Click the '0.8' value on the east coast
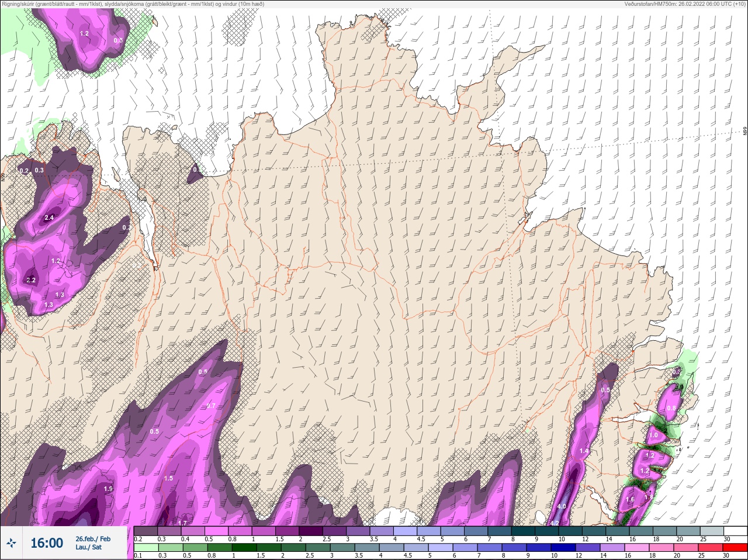Viewport: 748px width, 560px height. 671,409
